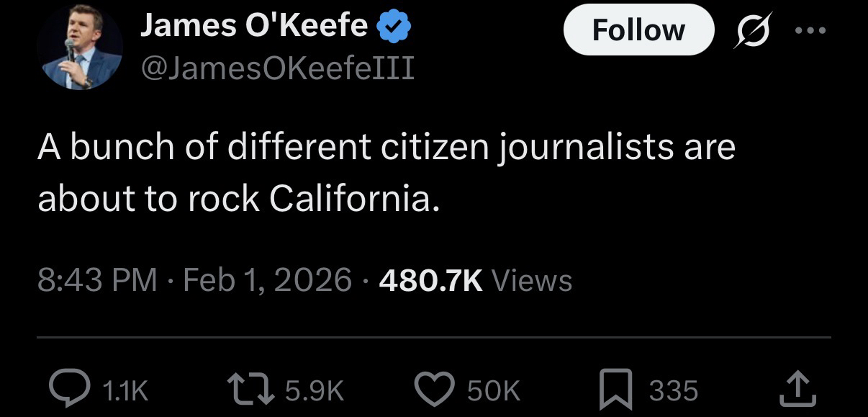Click the Feb 1, 2026 date
The image size is (868, 417).
click(x=268, y=280)
